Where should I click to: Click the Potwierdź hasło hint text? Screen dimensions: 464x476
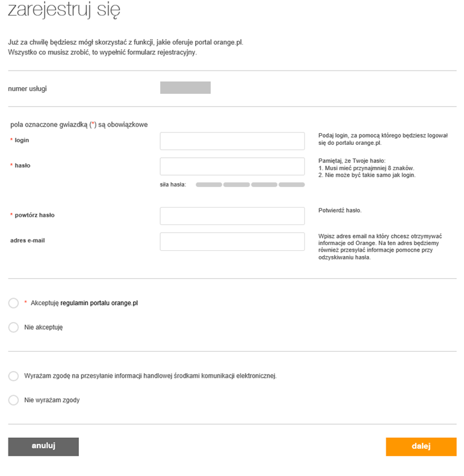pos(340,211)
